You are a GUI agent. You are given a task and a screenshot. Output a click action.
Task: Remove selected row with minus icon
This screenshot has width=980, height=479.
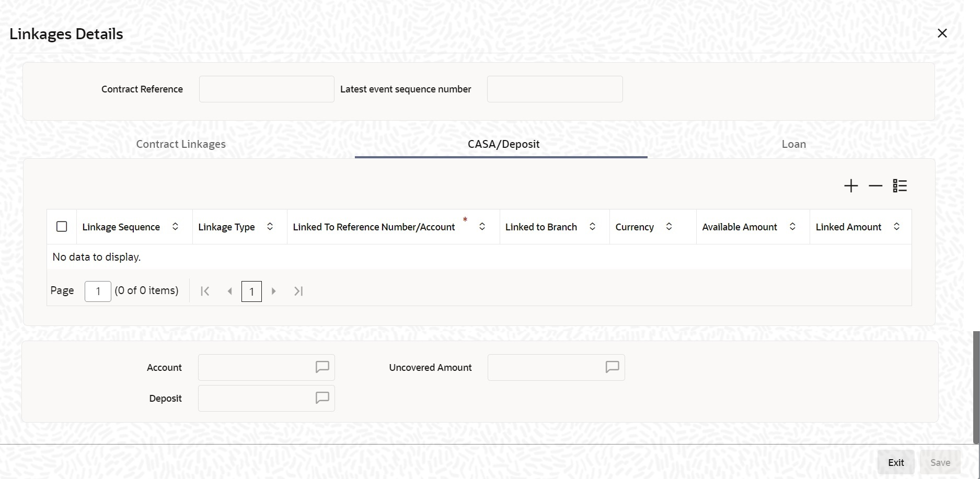(x=875, y=186)
